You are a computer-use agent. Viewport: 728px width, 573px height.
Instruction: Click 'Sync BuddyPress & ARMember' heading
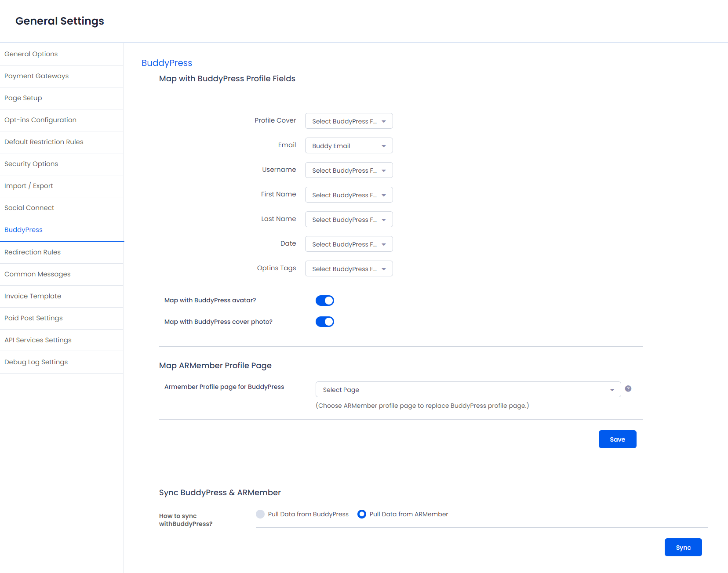(x=220, y=493)
